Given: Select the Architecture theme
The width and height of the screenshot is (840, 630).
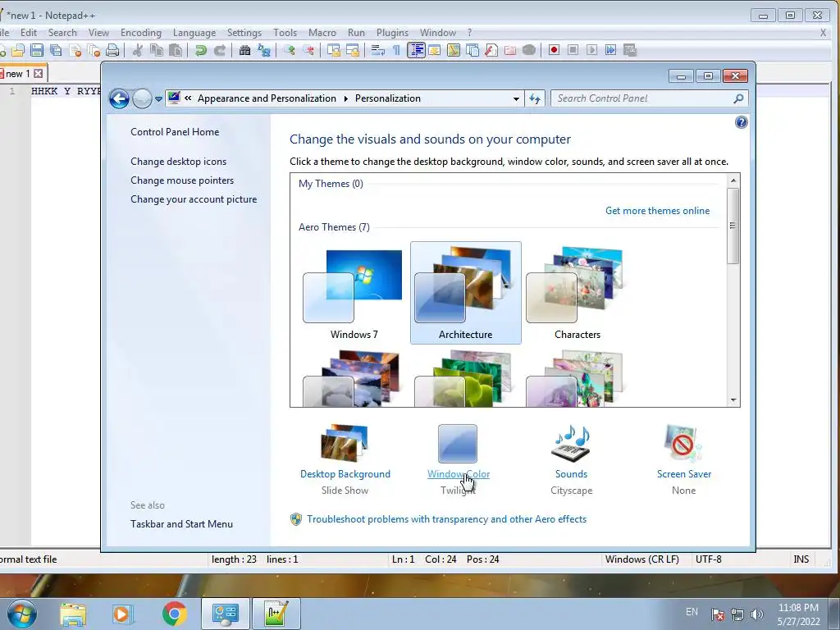Looking at the screenshot, I should 466,293.
